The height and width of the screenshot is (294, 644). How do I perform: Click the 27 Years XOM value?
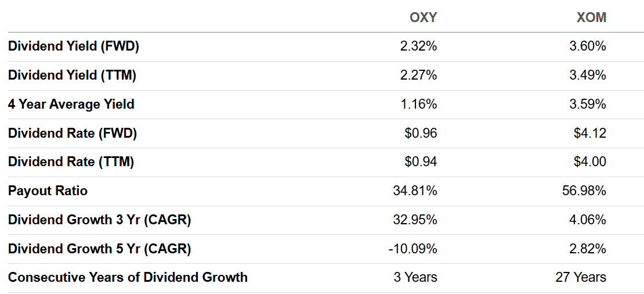pyautogui.click(x=581, y=278)
